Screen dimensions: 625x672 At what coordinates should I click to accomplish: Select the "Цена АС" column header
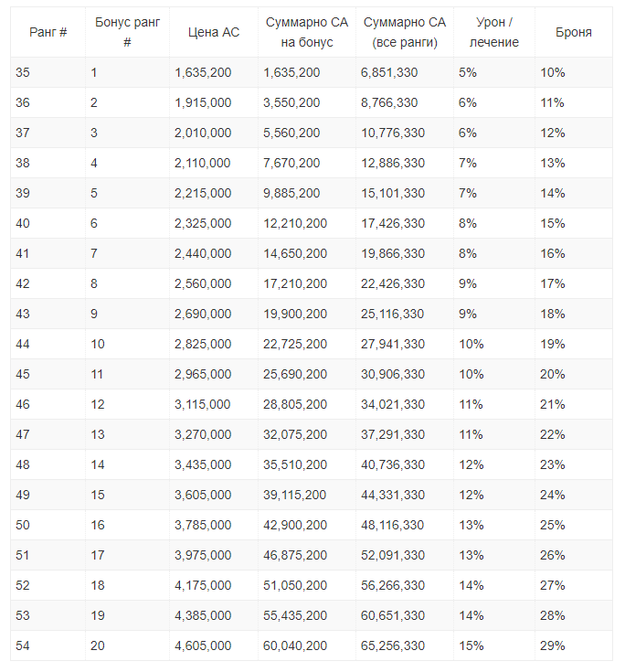213,32
